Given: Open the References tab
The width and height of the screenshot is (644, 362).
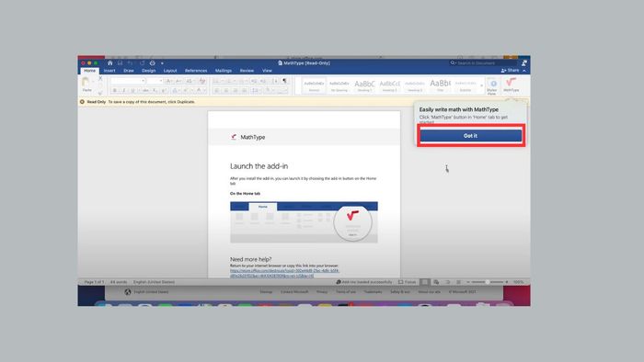Looking at the screenshot, I should click(196, 71).
